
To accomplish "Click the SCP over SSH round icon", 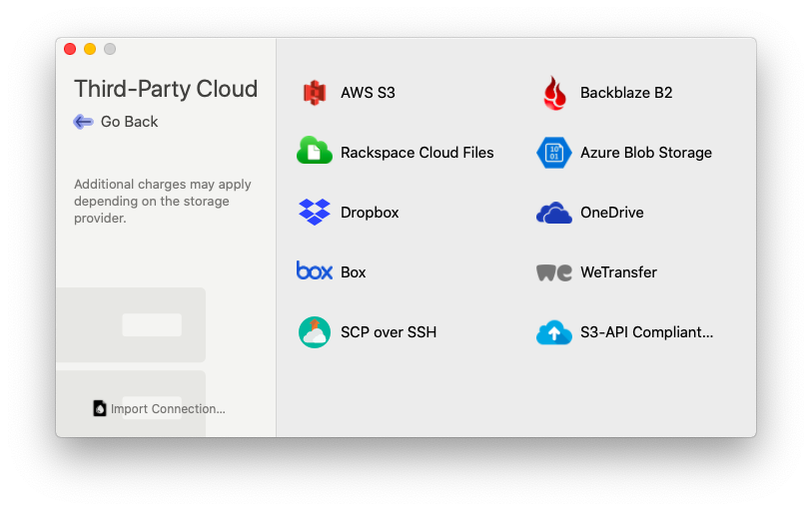I will [x=315, y=331].
